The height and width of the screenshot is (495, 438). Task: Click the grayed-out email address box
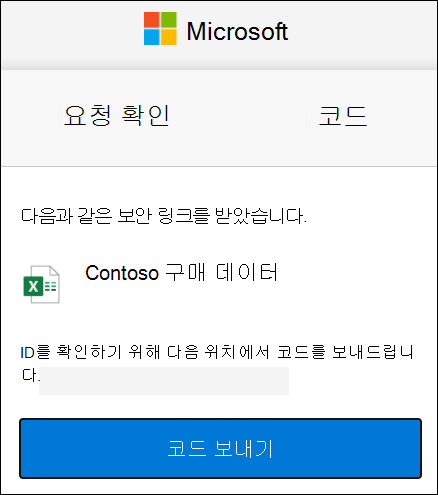164,381
